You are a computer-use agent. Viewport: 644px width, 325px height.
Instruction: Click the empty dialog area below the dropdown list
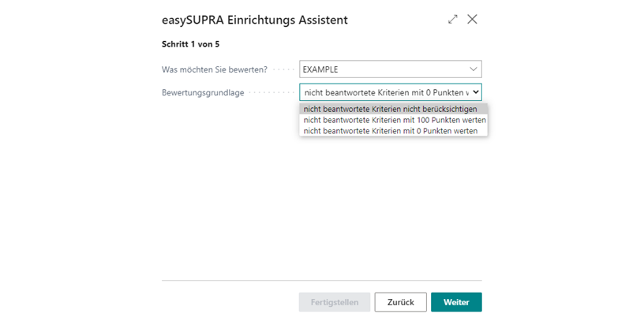(321, 205)
